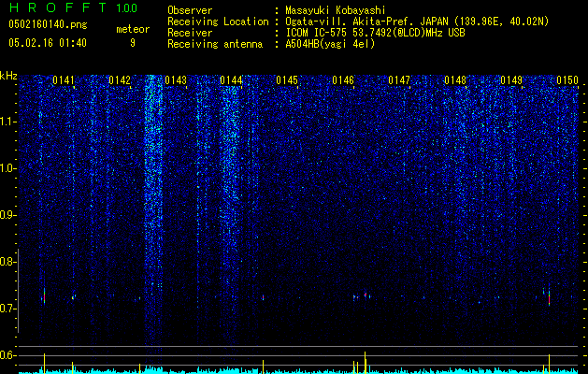Click the 0.9 kHz axis label

click(x=8, y=215)
